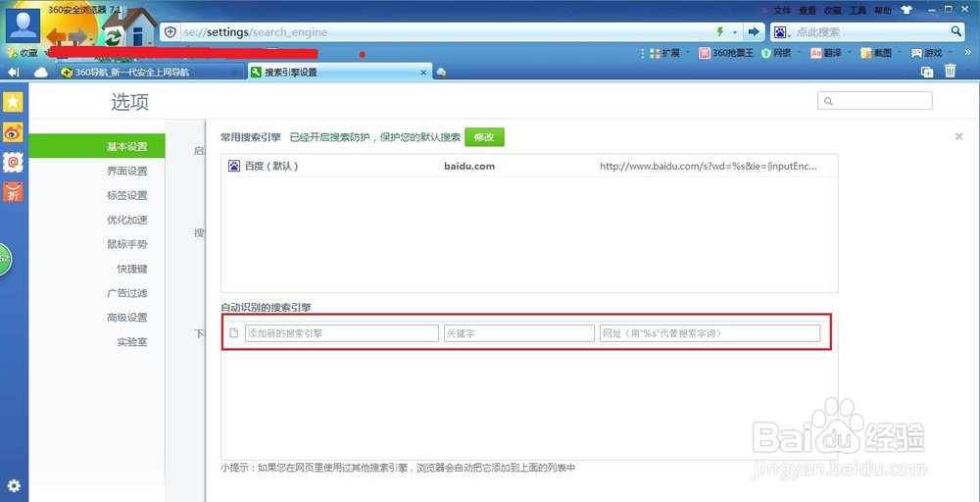This screenshot has height=502, width=980.
Task: Click the green lightning speed mode icon
Action: pos(720,32)
